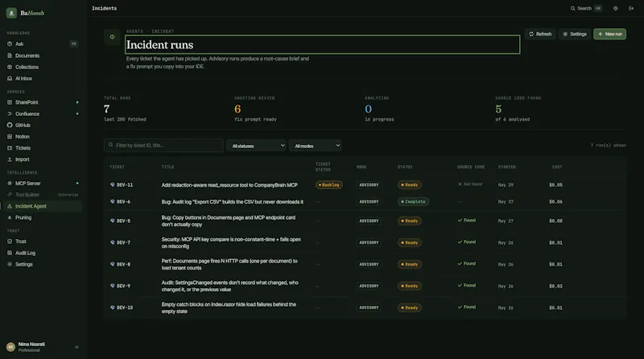Open Collections in the sidebar

[x=27, y=67]
